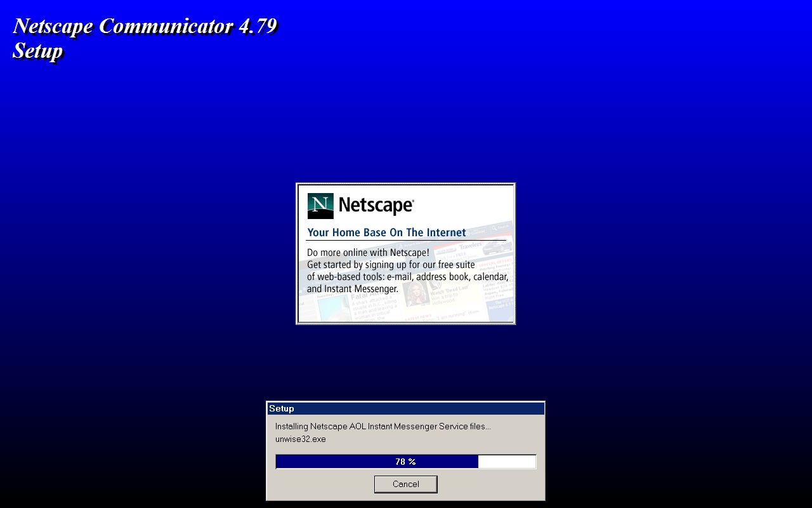This screenshot has height=508, width=812.
Task: Cancel the Netscape setup installation
Action: click(x=405, y=484)
